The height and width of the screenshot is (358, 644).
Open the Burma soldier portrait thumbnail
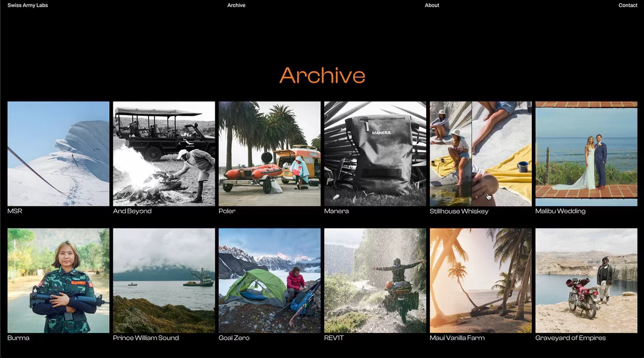coord(58,281)
